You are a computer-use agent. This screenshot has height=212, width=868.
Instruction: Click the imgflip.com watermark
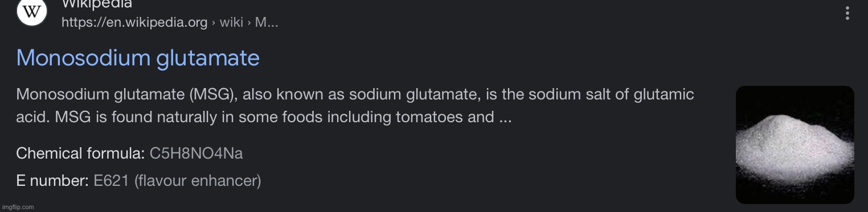tap(18, 206)
